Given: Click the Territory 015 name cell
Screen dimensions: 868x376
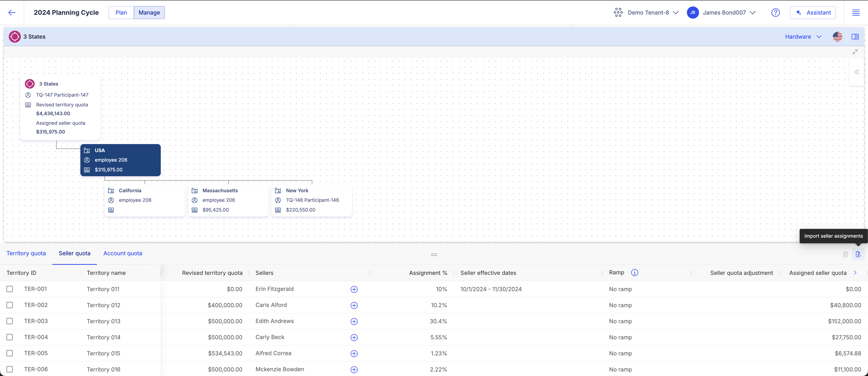Looking at the screenshot, I should (x=103, y=353).
